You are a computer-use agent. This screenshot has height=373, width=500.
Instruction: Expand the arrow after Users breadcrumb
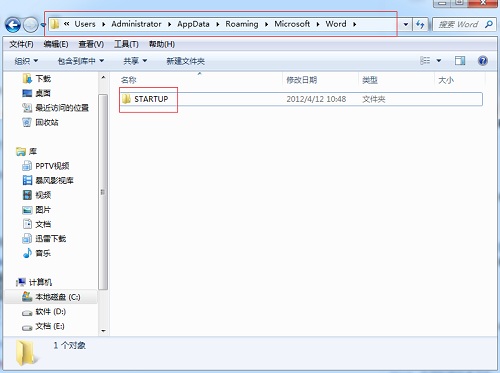coord(104,24)
